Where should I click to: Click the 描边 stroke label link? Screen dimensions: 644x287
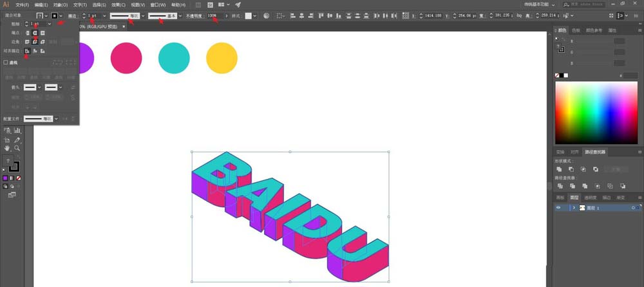(x=72, y=15)
